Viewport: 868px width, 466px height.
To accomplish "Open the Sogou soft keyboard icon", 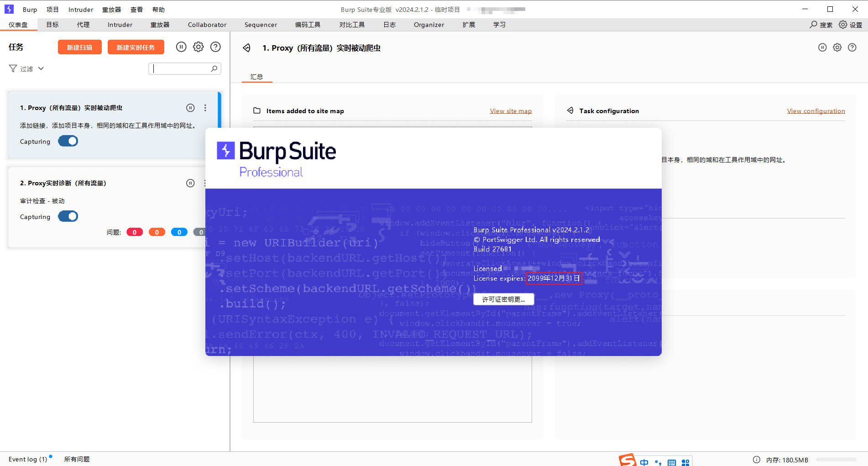I will [x=672, y=462].
